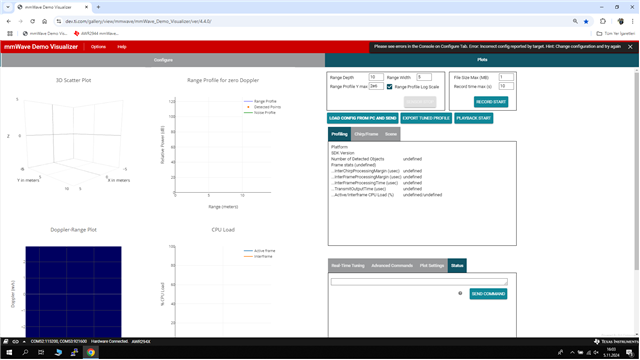Click the help question mark icon
This screenshot has width=640, height=360.
pos(460,293)
